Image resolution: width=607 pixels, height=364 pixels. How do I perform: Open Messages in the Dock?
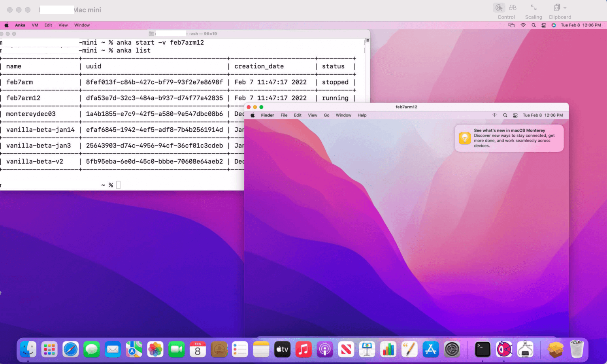point(92,349)
